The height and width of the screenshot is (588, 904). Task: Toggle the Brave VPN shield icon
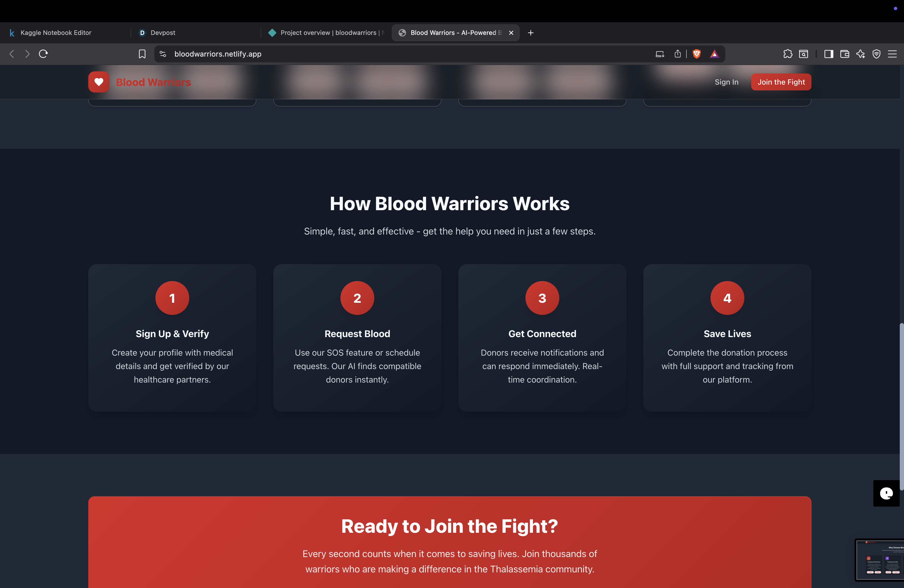pyautogui.click(x=876, y=54)
